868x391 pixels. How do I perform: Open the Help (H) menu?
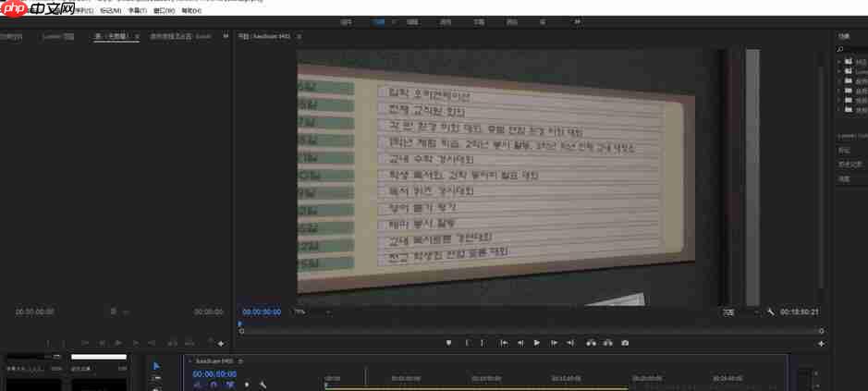[x=191, y=10]
